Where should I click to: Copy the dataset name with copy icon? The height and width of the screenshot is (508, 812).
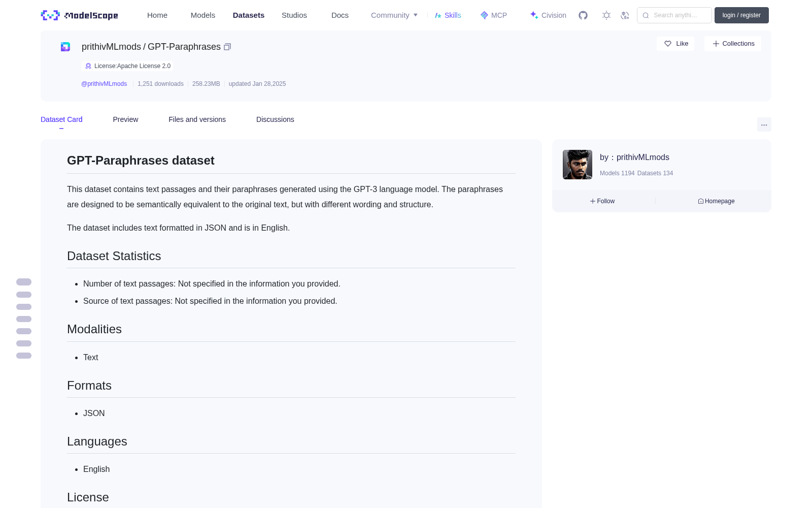coord(227,47)
